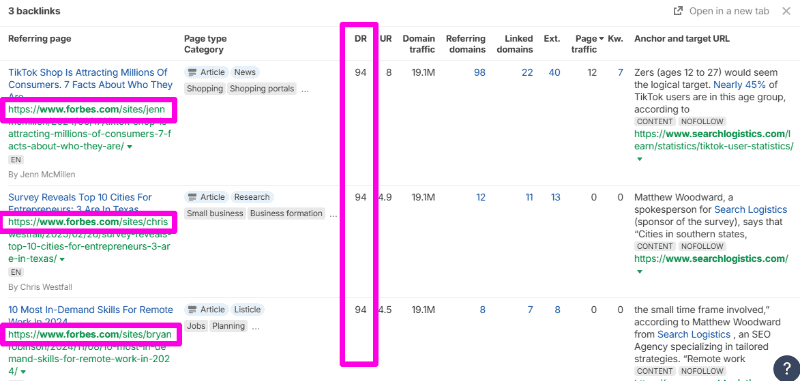Open backlinks in a new tab

pos(721,11)
